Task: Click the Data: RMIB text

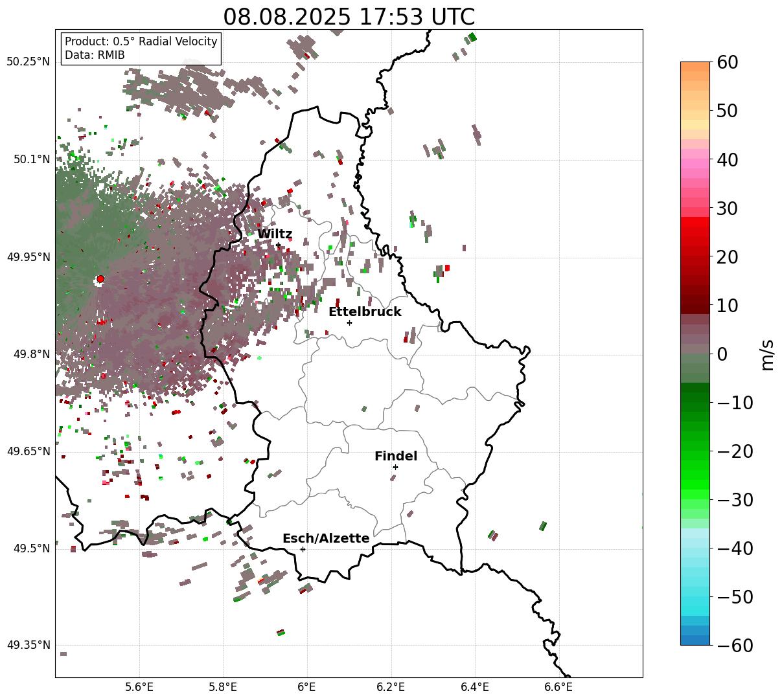Action: click(x=95, y=55)
